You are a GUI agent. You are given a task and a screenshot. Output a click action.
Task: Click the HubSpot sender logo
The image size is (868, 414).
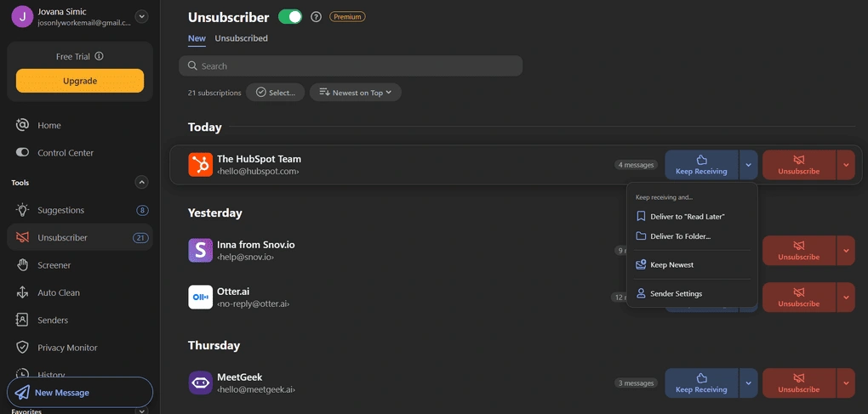coord(200,165)
